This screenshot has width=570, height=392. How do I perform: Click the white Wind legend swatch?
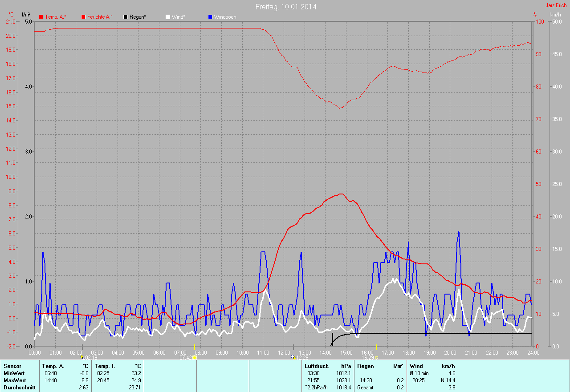pos(168,17)
